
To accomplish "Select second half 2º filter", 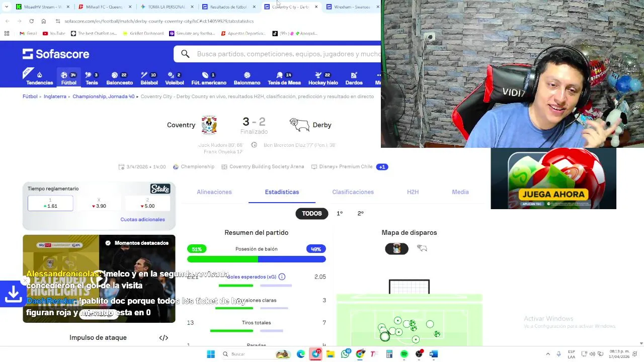I will coord(360,213).
